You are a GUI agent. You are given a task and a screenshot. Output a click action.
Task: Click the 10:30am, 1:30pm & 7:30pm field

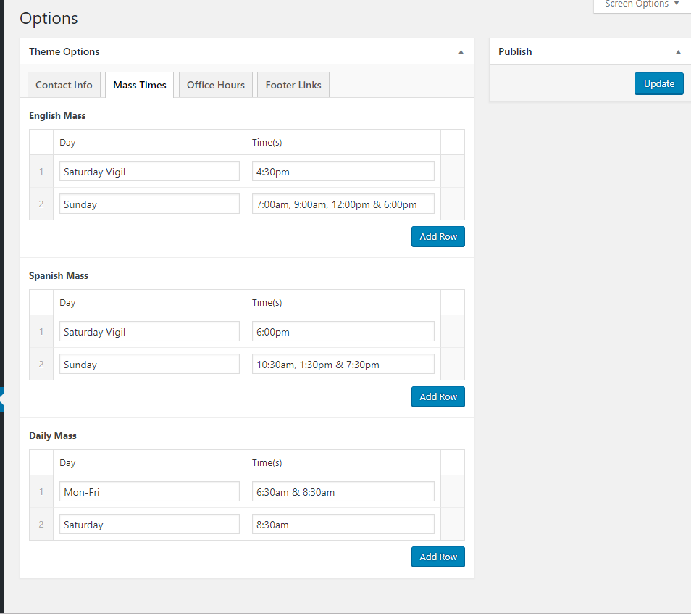point(343,365)
